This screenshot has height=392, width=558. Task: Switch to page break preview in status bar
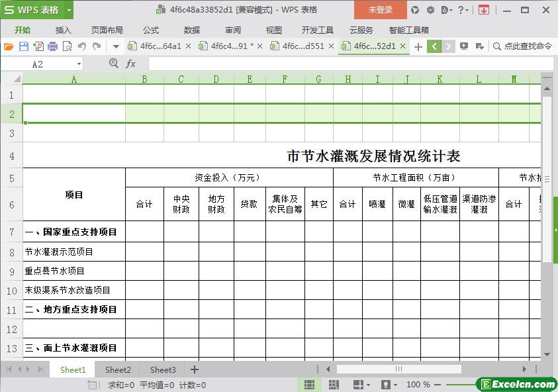coord(334,385)
